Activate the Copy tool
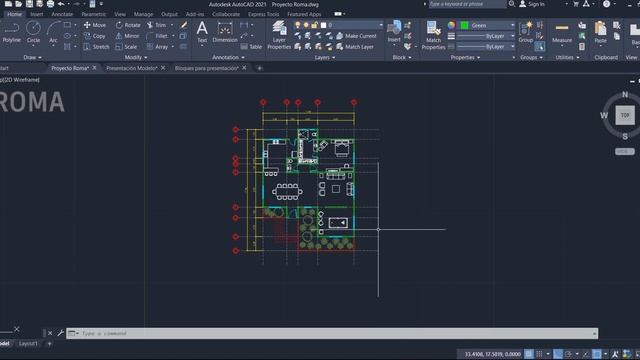The height and width of the screenshot is (360, 640). tap(95, 36)
